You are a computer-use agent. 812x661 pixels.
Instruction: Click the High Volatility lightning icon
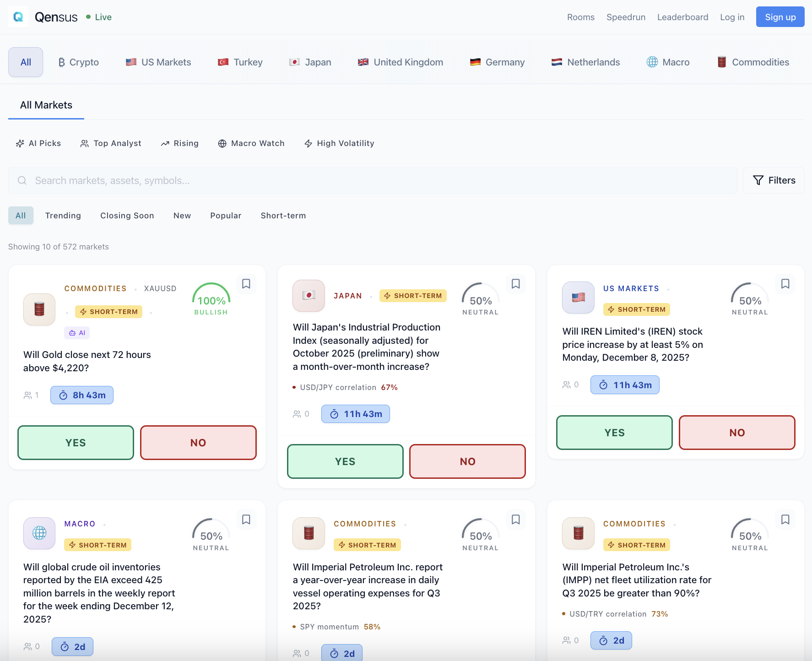[309, 143]
